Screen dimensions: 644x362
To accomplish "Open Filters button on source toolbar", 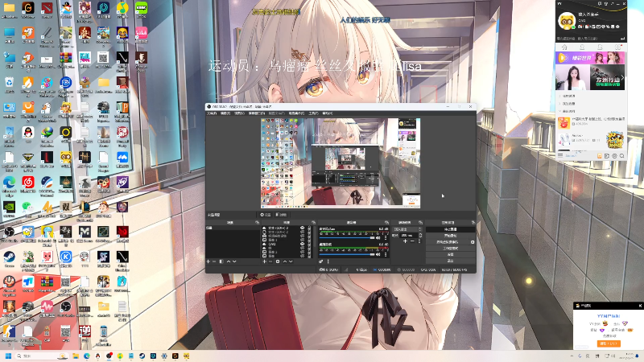I will 281,215.
